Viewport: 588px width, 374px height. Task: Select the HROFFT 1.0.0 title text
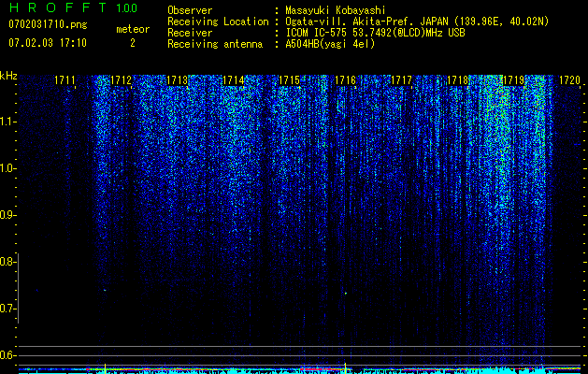click(x=73, y=7)
